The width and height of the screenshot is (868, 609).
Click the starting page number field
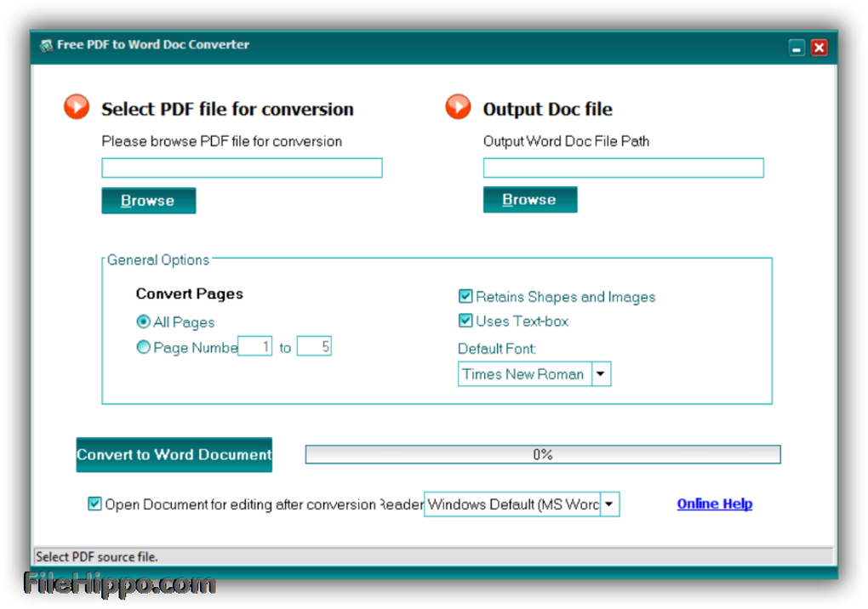coord(254,346)
